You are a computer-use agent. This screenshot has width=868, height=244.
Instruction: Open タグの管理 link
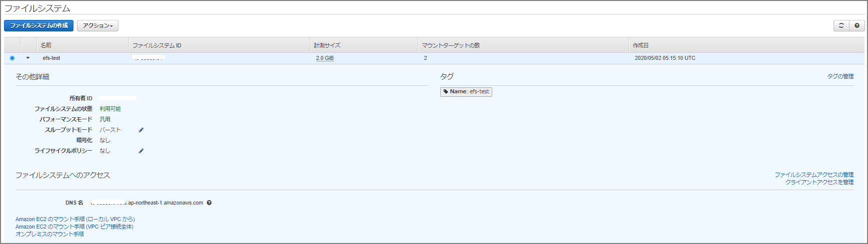[x=840, y=76]
